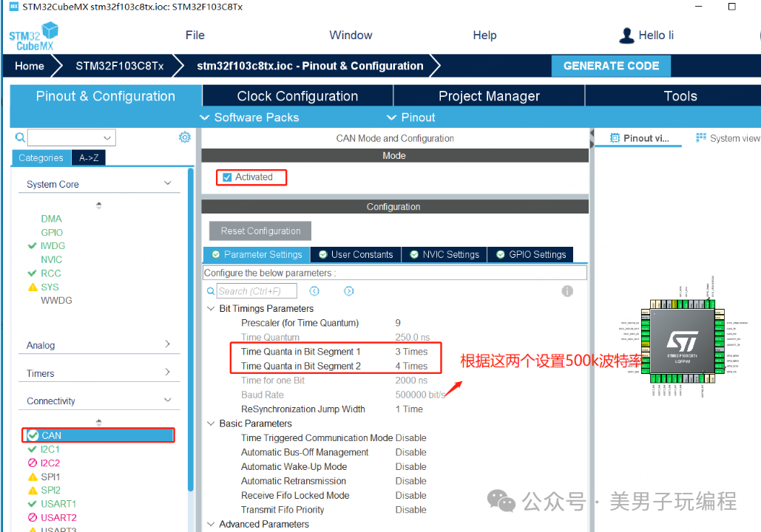Click the previous search result arrow icon

click(x=314, y=291)
